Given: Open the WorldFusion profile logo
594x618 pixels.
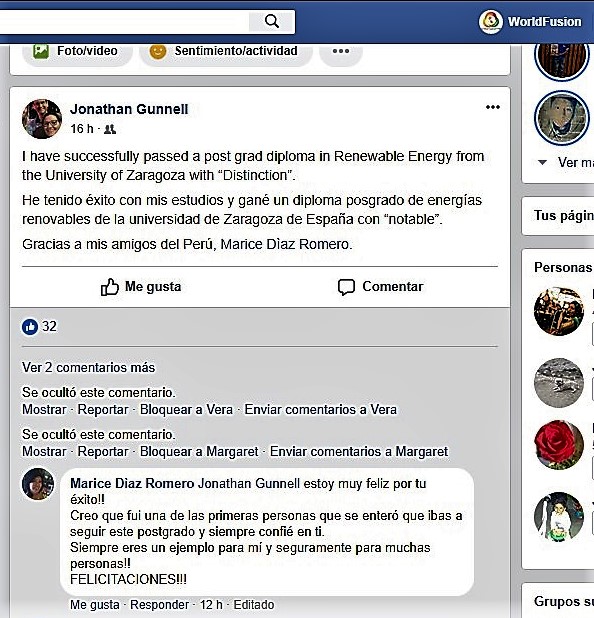Looking at the screenshot, I should (490, 22).
